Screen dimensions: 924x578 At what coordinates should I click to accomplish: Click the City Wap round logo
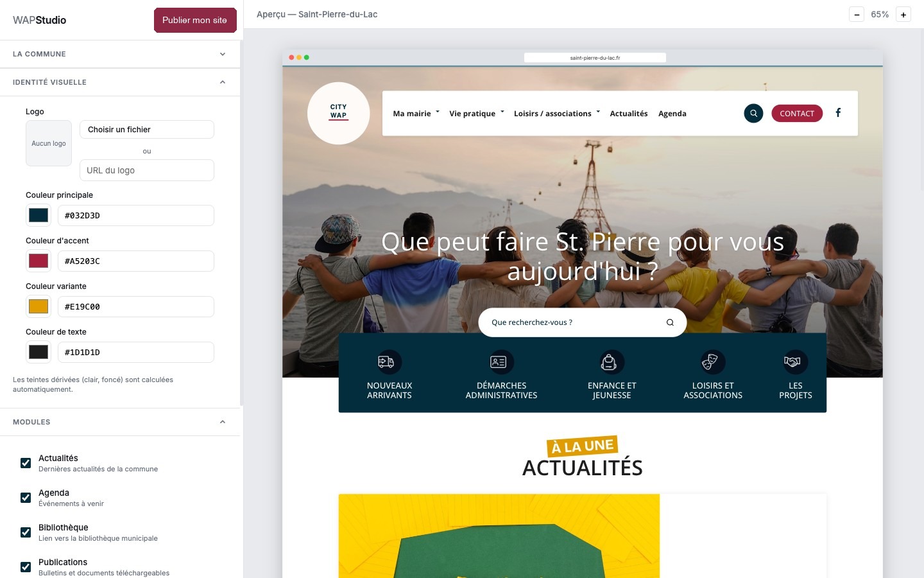coord(339,113)
